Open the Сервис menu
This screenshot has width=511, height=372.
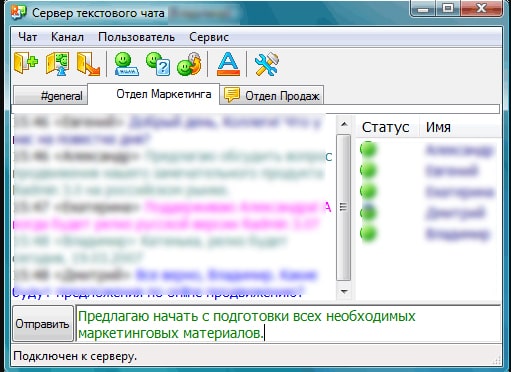pyautogui.click(x=209, y=37)
